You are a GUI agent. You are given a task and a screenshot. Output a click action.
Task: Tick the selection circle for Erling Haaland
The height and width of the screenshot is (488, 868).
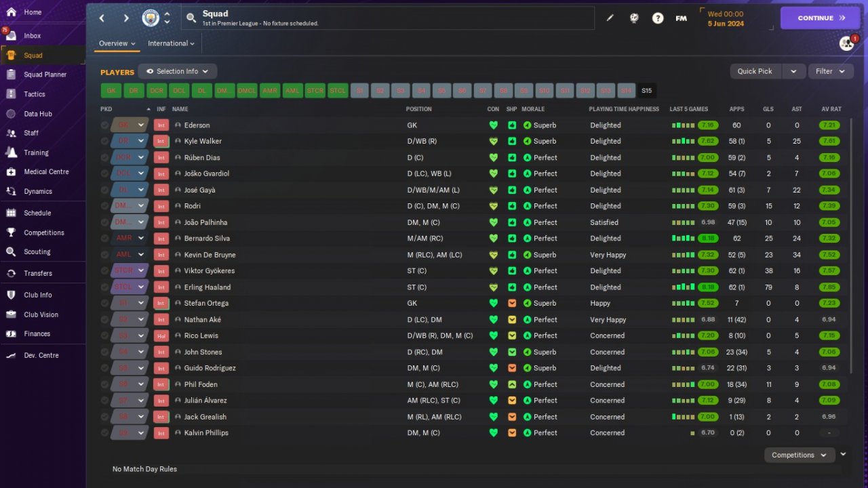(104, 287)
